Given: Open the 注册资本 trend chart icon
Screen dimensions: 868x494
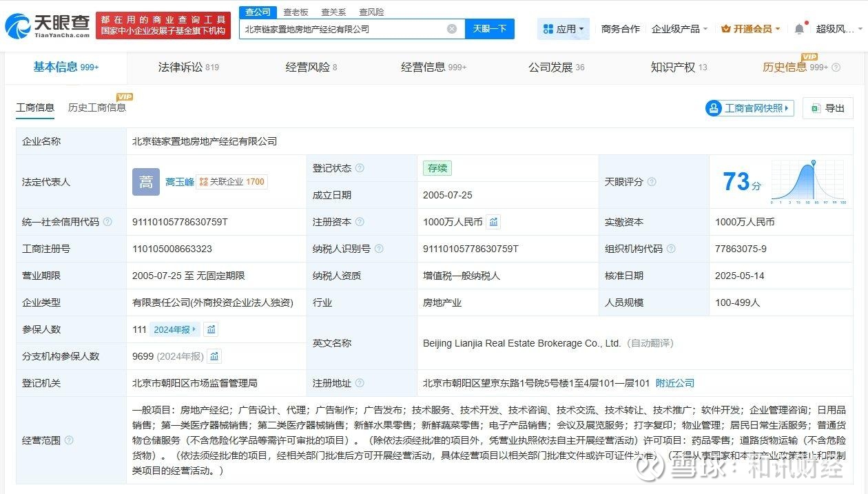Looking at the screenshot, I should [493, 222].
